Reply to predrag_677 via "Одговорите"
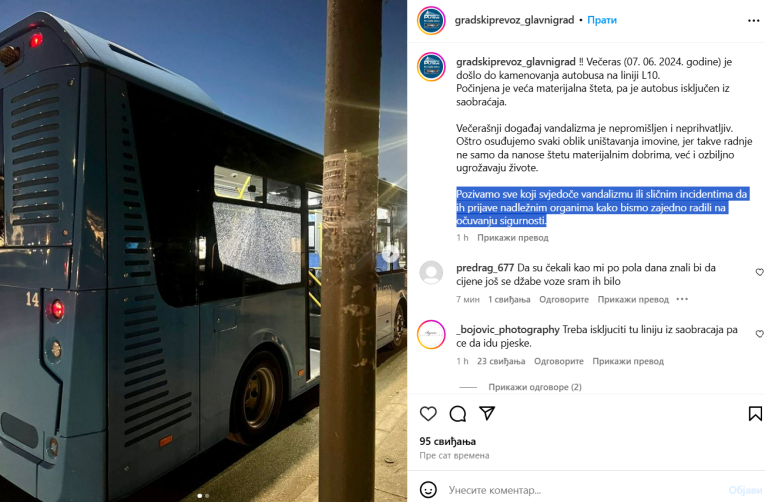Image resolution: width=765 pixels, height=502 pixels. pyautogui.click(x=564, y=299)
